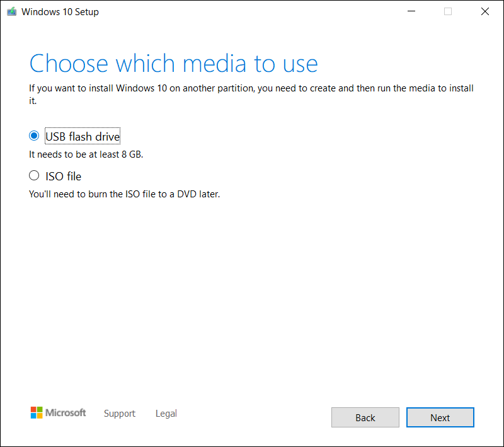This screenshot has width=504, height=447.
Task: Click the USB flash drive radio circle
Action: pyautogui.click(x=34, y=136)
